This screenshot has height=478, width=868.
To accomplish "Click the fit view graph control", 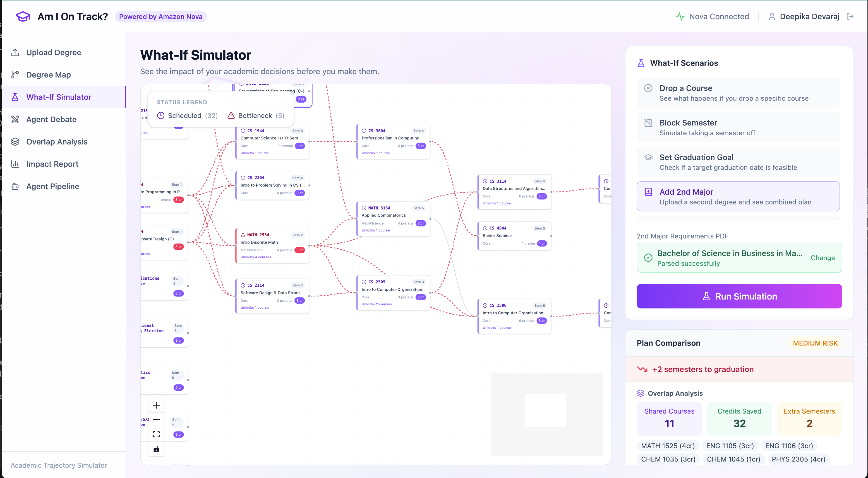I will tap(156, 434).
